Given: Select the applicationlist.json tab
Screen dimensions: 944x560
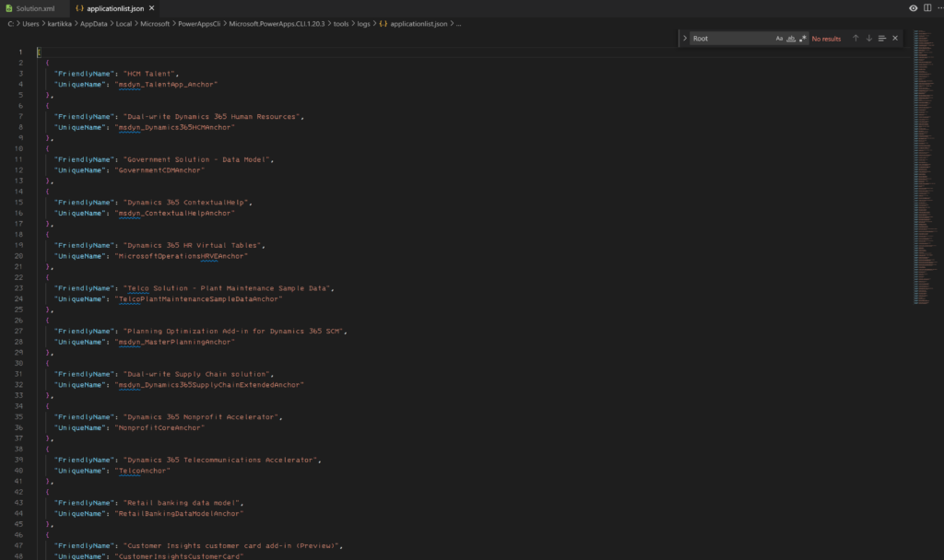Looking at the screenshot, I should (108, 8).
